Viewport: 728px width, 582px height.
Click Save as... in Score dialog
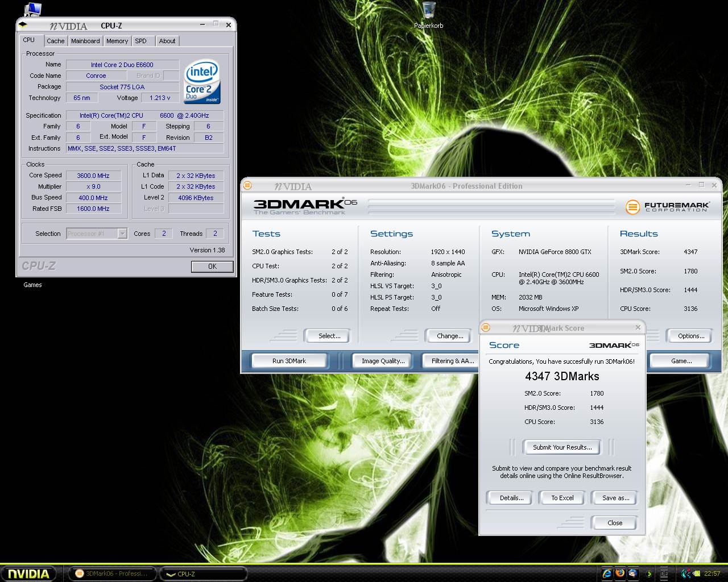pos(615,498)
